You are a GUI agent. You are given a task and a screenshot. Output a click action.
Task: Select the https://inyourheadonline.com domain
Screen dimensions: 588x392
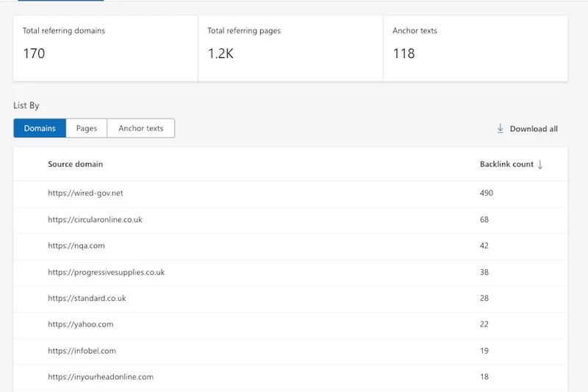[101, 377]
